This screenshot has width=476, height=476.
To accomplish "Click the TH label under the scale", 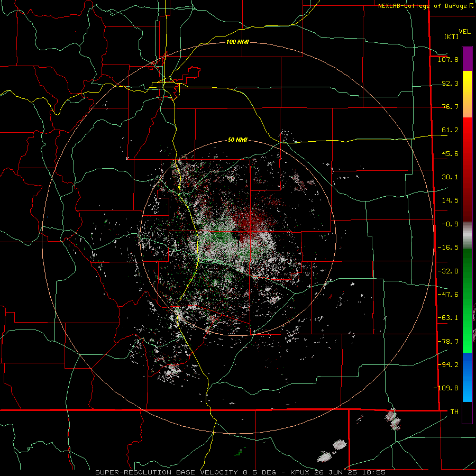I will coord(454,412).
